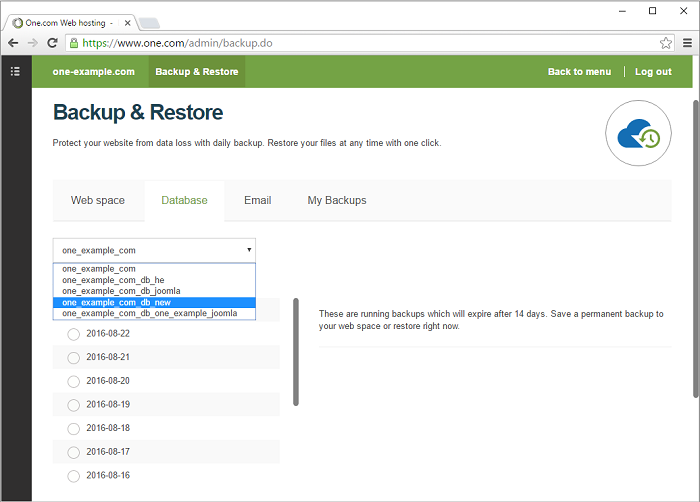
Task: Switch to the Database tab
Action: [x=184, y=201]
